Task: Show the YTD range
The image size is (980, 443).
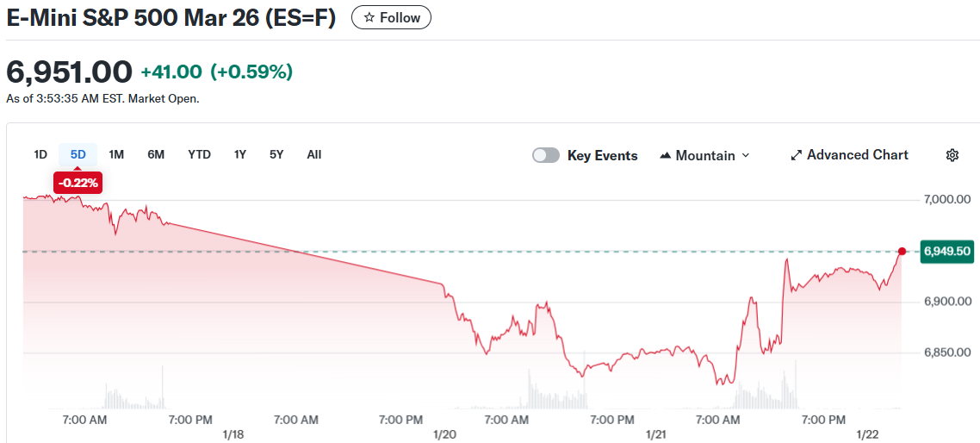Action: 199,154
